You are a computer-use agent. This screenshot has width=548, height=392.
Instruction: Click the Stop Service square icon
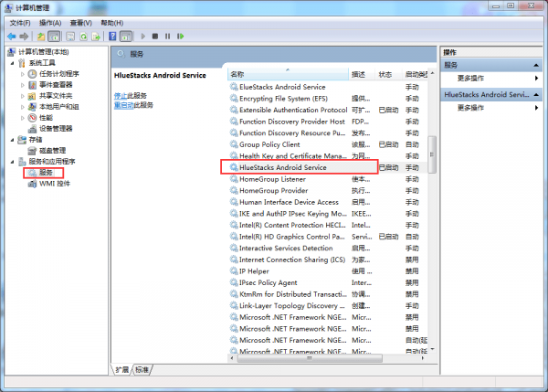tap(155, 37)
